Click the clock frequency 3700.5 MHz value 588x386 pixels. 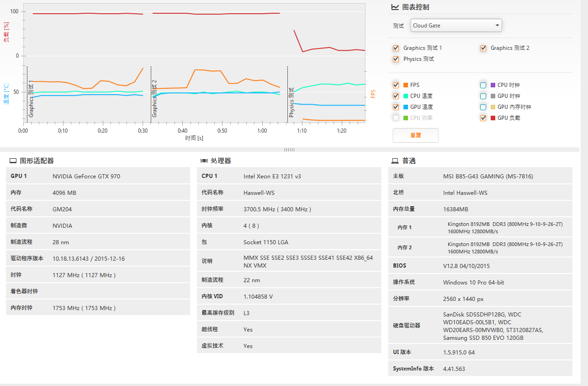(277, 209)
